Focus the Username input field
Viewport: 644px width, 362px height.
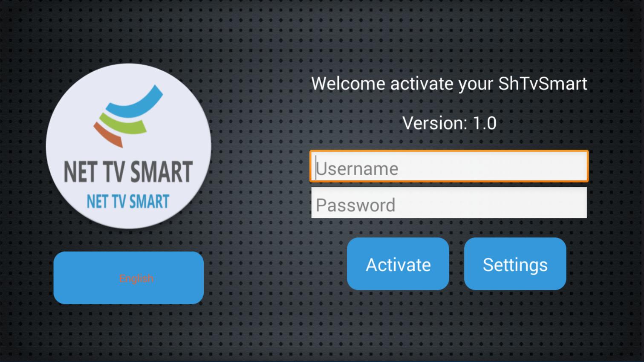coord(449,166)
